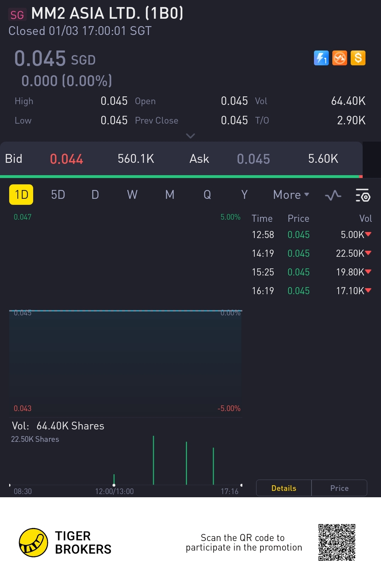Select the 1D chart timeframe

tap(21, 195)
